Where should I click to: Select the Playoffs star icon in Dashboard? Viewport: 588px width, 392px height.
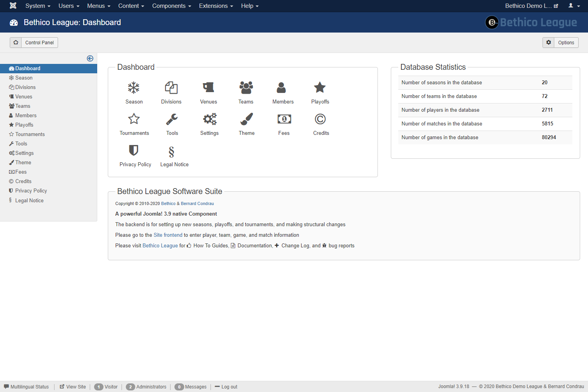[320, 88]
